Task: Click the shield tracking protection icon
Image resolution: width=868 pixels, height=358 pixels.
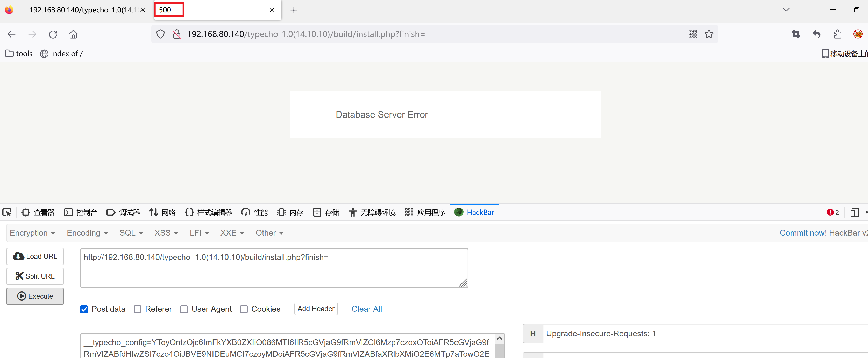Action: pos(160,34)
